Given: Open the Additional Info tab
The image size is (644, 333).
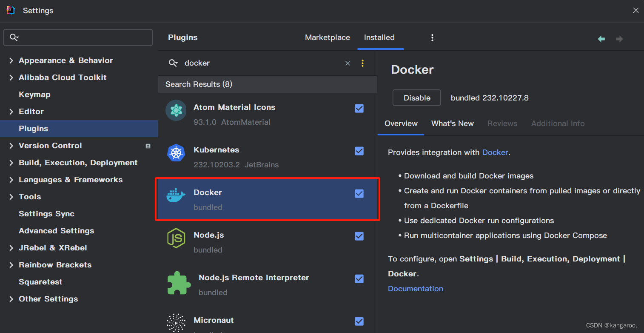Looking at the screenshot, I should (x=558, y=123).
